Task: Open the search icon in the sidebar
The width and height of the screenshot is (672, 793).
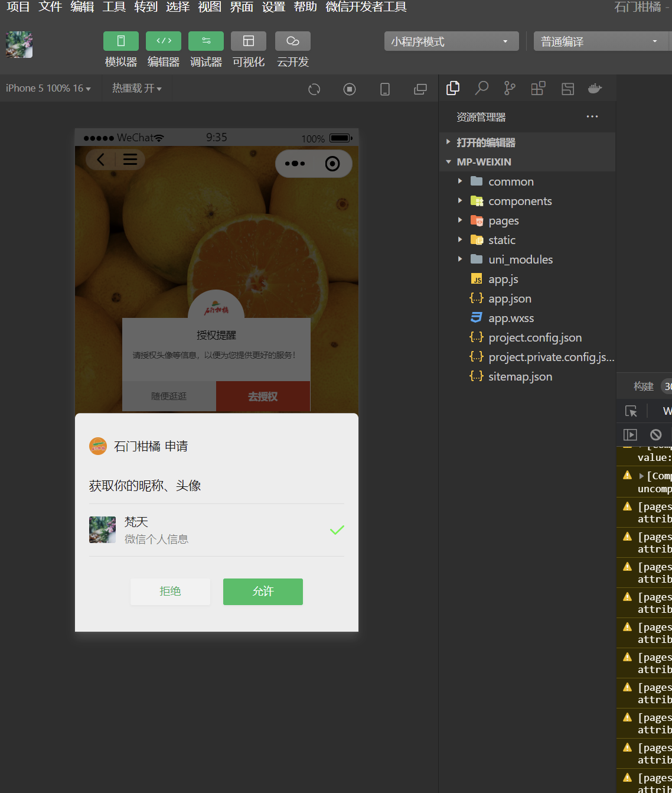Action: tap(482, 89)
